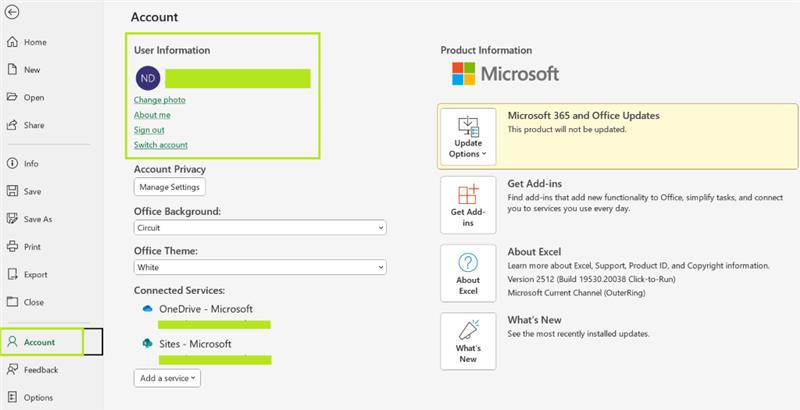
Task: Open the Export page
Action: point(28,274)
